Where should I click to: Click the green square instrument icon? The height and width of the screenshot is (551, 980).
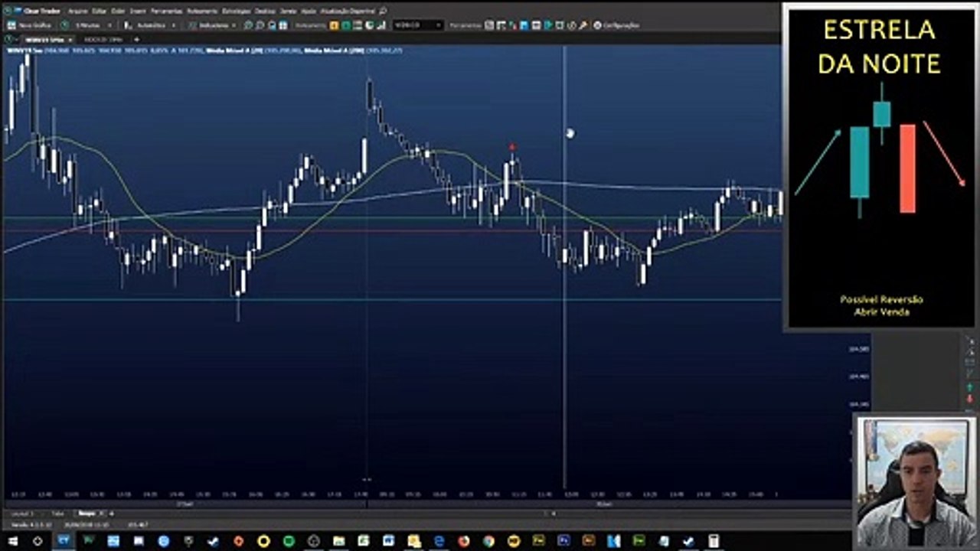[x=346, y=25]
